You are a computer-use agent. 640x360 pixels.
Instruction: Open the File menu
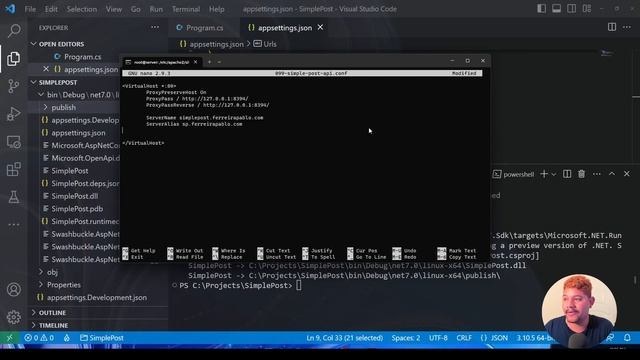(x=30, y=9)
